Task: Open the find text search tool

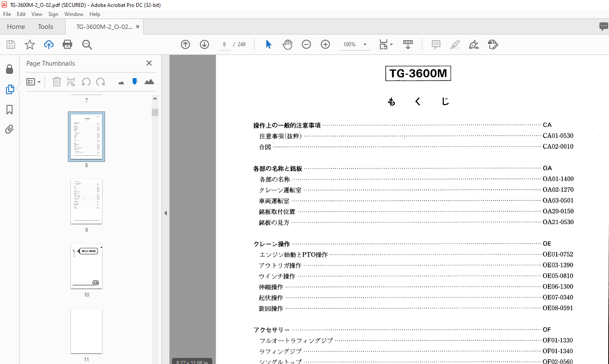Action: 87,44
